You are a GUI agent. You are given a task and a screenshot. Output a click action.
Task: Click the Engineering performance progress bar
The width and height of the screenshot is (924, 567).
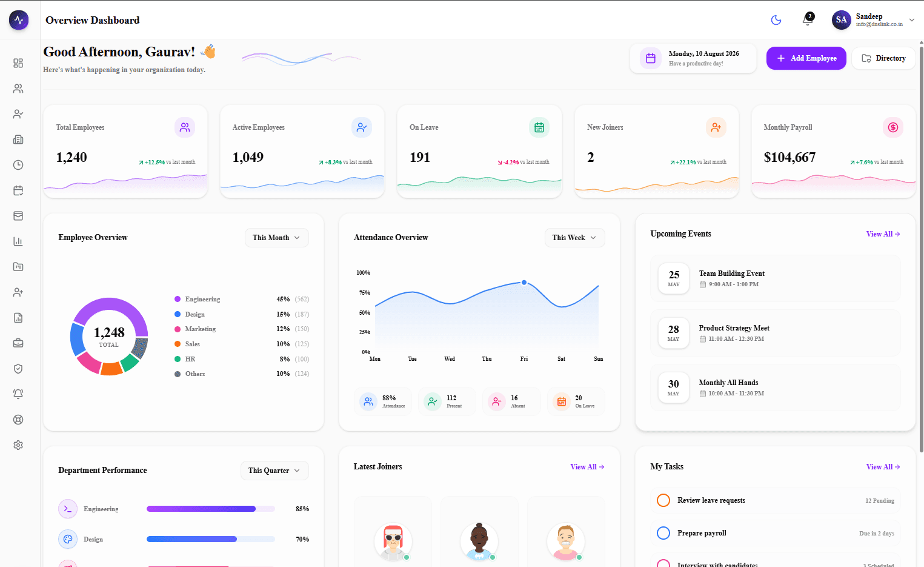point(211,509)
